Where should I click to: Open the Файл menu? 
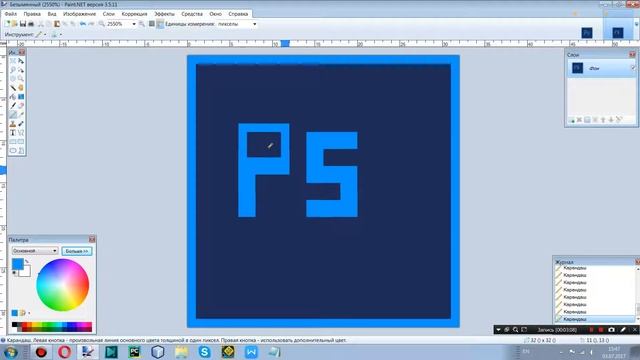[x=11, y=14]
